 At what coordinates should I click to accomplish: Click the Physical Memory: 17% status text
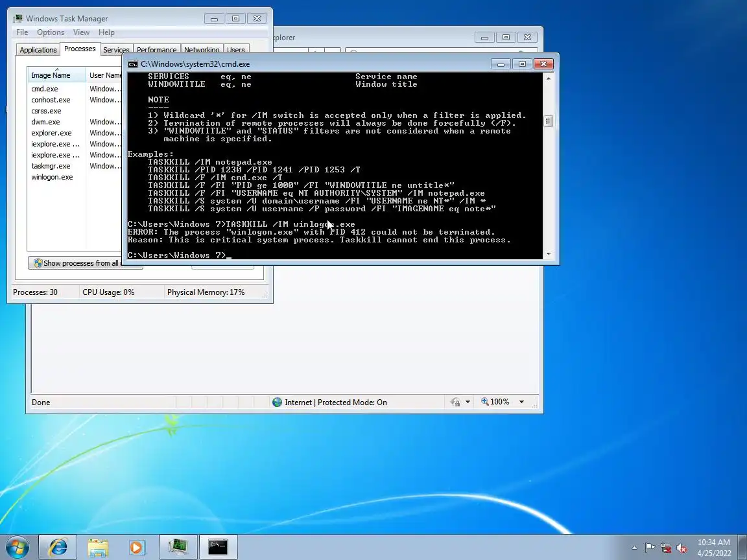206,292
